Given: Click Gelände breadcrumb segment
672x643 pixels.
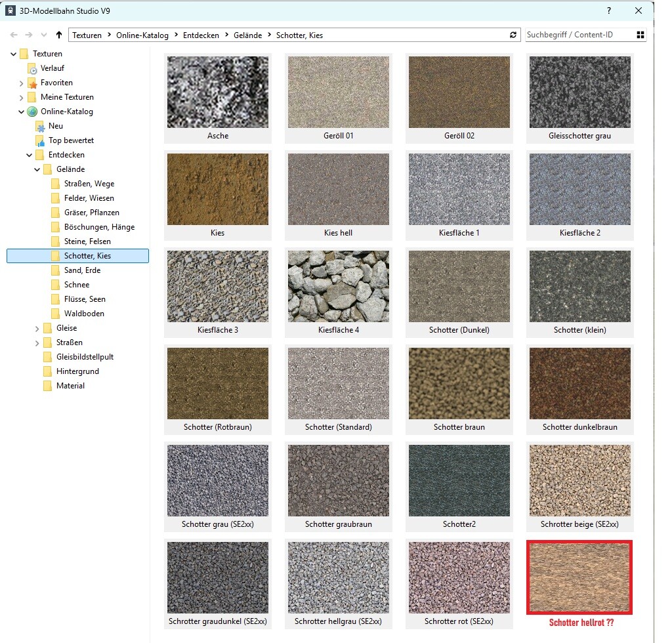Looking at the screenshot, I should (x=247, y=35).
